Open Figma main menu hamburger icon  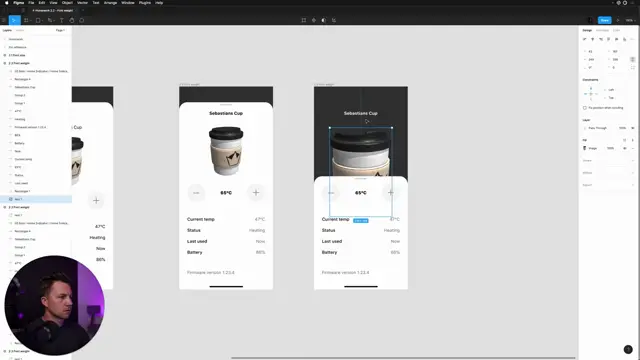coord(4,20)
